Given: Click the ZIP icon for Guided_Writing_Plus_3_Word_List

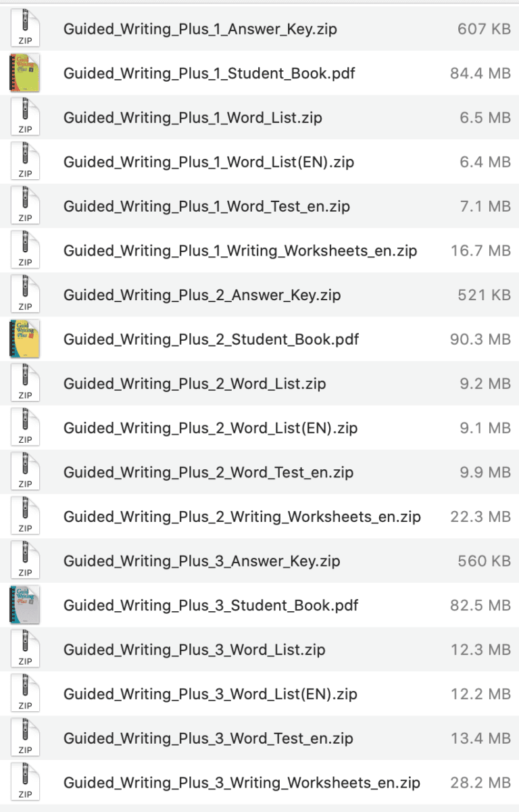Looking at the screenshot, I should click(x=24, y=649).
